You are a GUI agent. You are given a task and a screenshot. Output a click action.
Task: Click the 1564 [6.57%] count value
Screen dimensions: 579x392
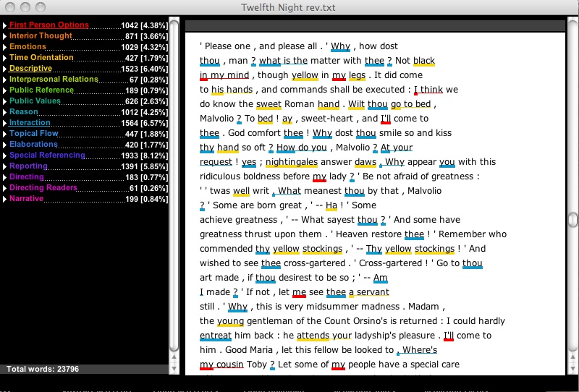144,123
